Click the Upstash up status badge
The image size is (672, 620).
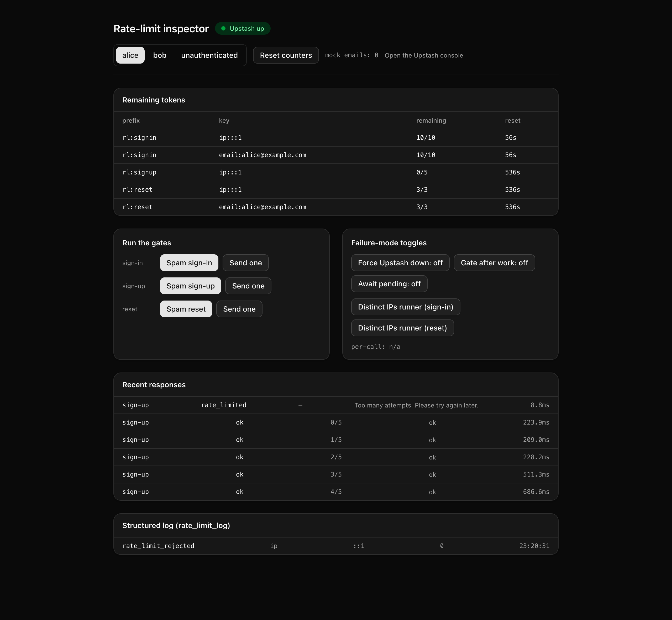click(x=243, y=29)
